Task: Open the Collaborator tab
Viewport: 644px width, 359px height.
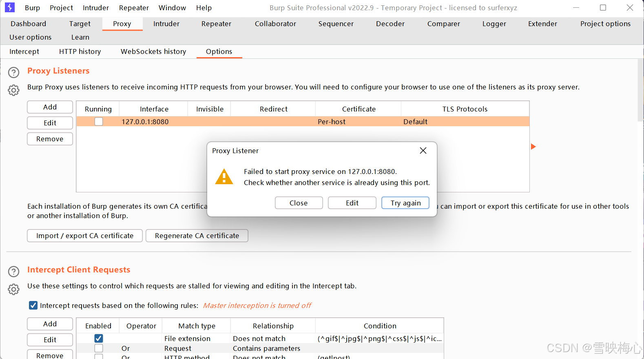Action: pyautogui.click(x=275, y=24)
